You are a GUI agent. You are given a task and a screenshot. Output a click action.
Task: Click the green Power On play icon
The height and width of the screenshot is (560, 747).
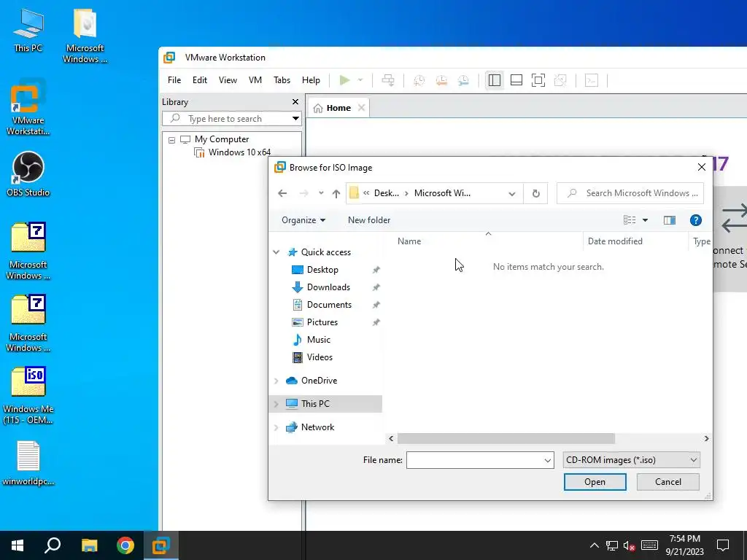(x=344, y=80)
